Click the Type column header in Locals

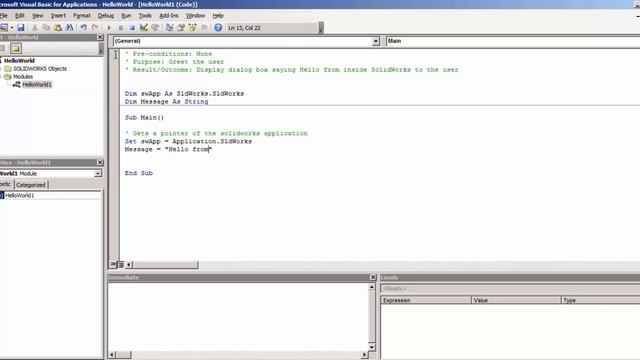click(601, 300)
